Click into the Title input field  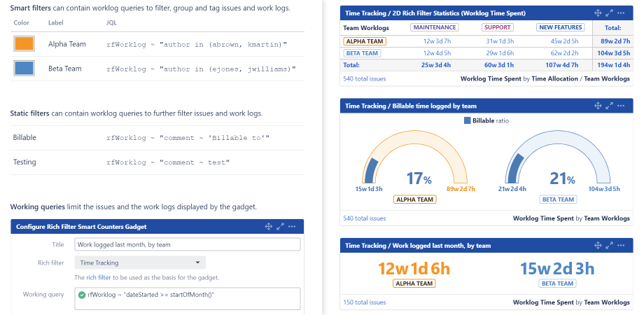(x=187, y=244)
